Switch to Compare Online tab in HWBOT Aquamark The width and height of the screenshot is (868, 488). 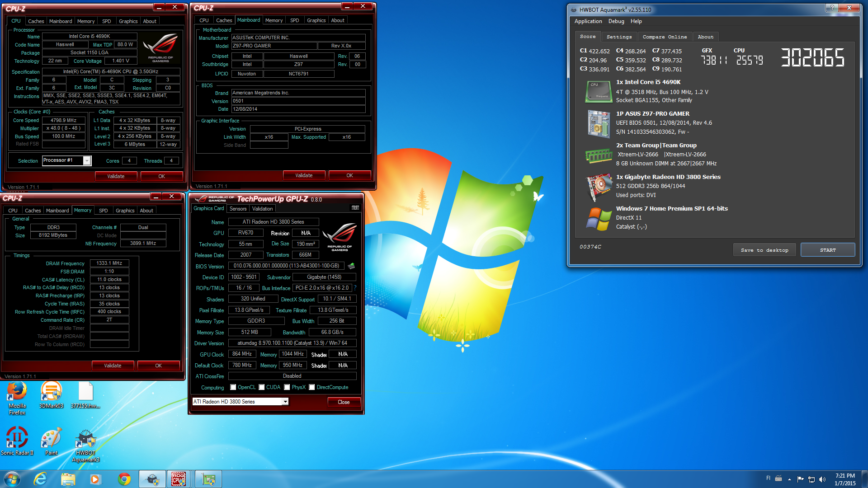(x=665, y=37)
